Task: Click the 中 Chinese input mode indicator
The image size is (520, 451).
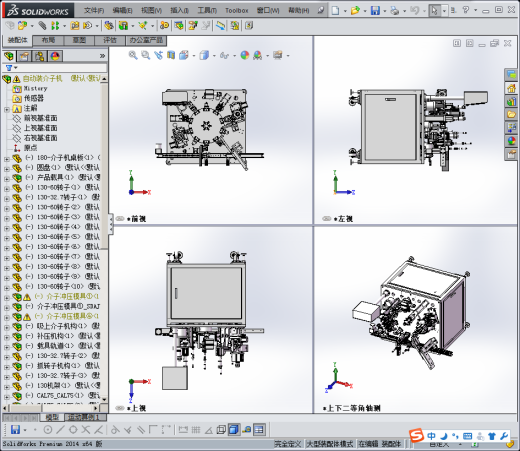Action: tap(431, 436)
